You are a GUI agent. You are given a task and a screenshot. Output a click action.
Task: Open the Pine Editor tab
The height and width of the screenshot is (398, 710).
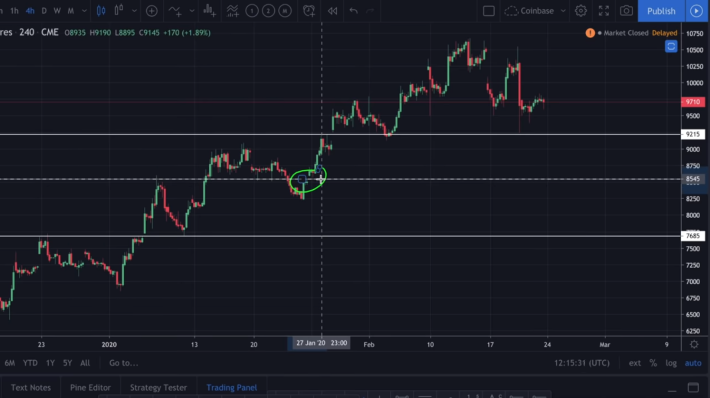click(90, 388)
